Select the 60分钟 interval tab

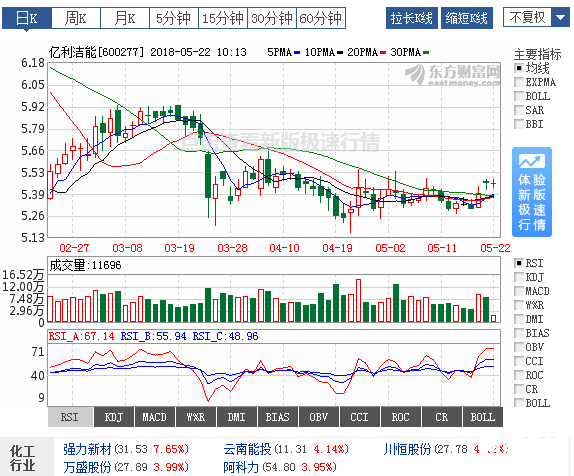(x=321, y=18)
